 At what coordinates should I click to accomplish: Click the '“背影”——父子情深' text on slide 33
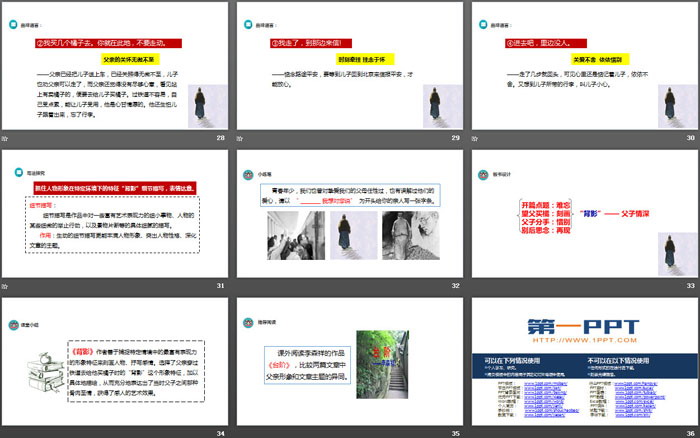pyautogui.click(x=615, y=214)
